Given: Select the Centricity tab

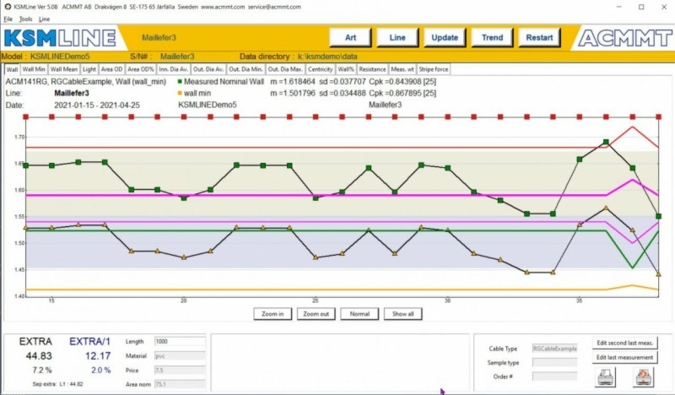Looking at the screenshot, I should coord(320,69).
